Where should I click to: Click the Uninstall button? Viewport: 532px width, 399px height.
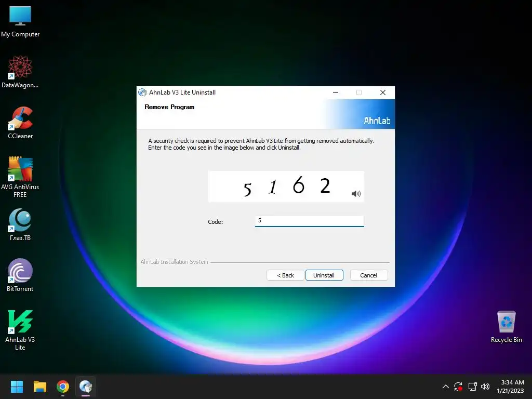point(324,275)
